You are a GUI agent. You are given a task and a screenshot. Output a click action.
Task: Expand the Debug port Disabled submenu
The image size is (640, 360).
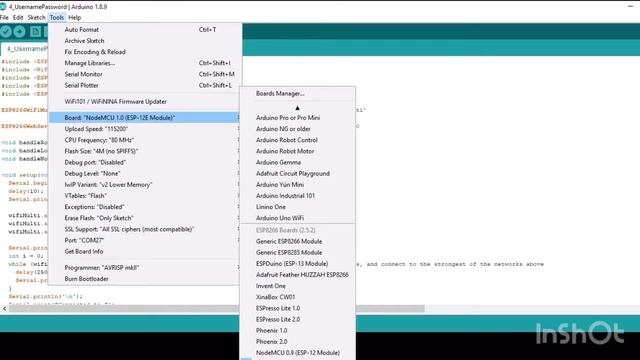tap(144, 162)
